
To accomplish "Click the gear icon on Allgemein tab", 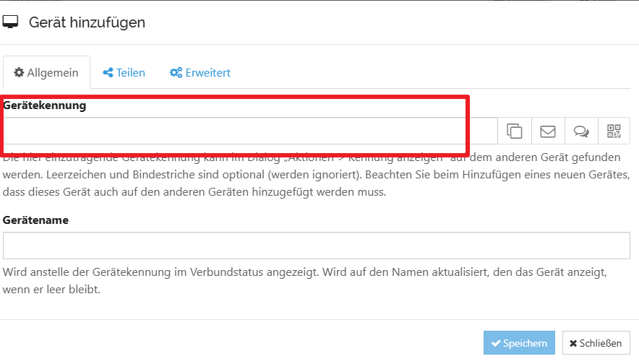I will point(20,72).
